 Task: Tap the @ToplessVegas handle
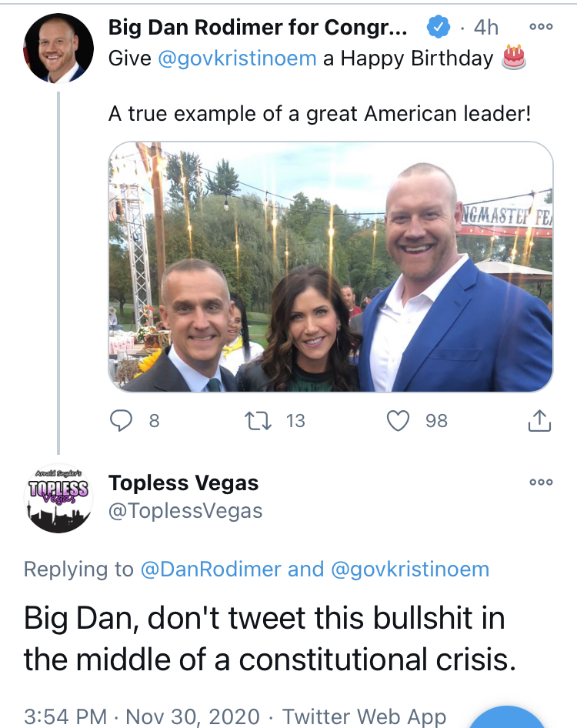pos(185,510)
